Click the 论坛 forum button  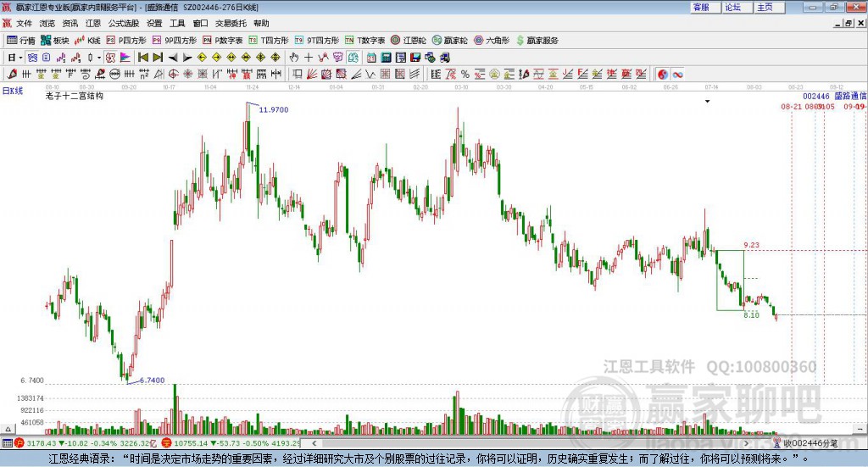coord(737,7)
